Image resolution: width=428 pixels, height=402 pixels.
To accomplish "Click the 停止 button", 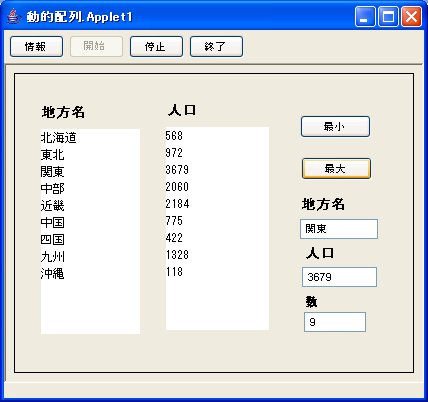I will [156, 47].
